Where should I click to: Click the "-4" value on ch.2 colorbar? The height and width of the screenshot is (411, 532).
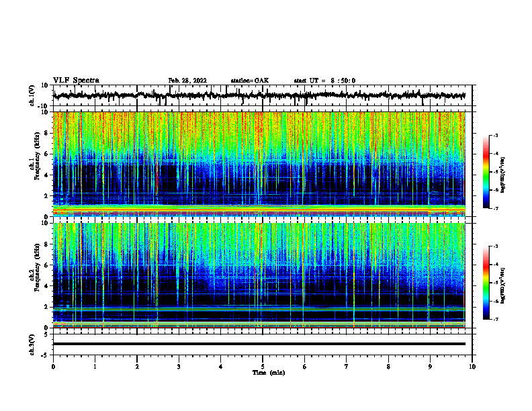click(496, 265)
